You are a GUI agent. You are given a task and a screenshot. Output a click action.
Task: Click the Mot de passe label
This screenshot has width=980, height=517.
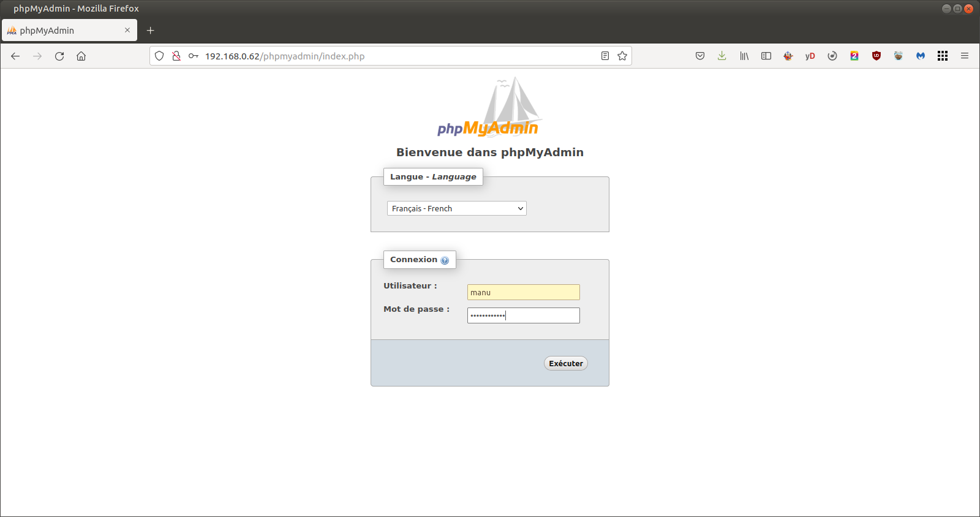(x=417, y=309)
